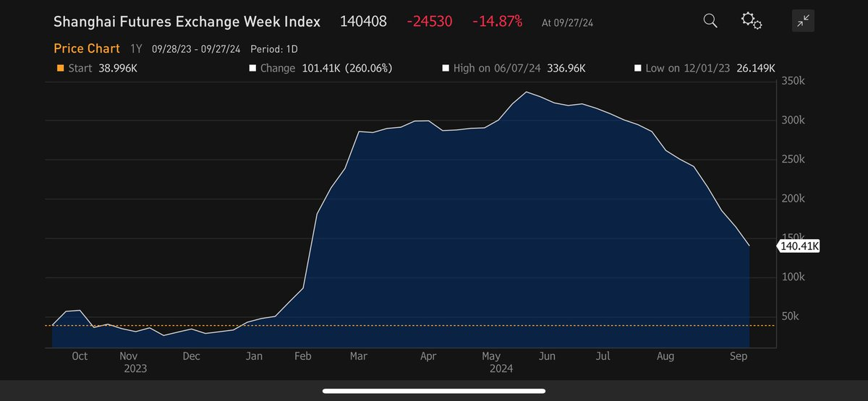Click the Change value 101.41K (260.06%)
The height and width of the screenshot is (401, 868).
tap(346, 69)
